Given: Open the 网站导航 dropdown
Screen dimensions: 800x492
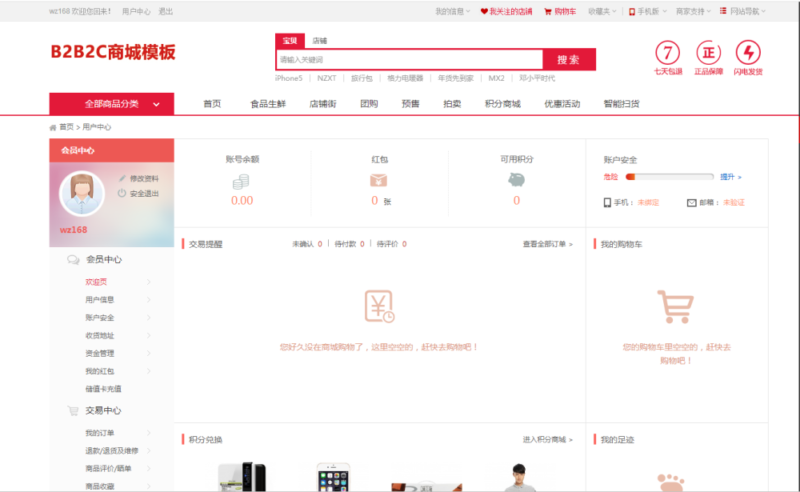Looking at the screenshot, I should point(743,11).
